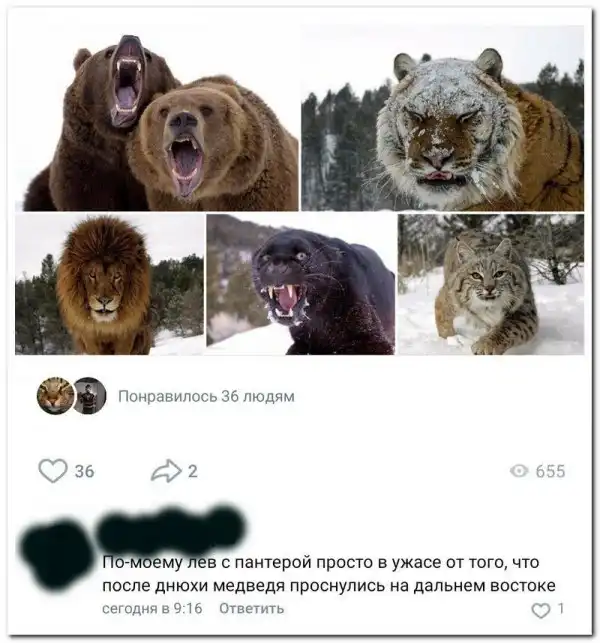The height and width of the screenshot is (643, 600).
Task: Click the views eye icon
Action: point(519,471)
